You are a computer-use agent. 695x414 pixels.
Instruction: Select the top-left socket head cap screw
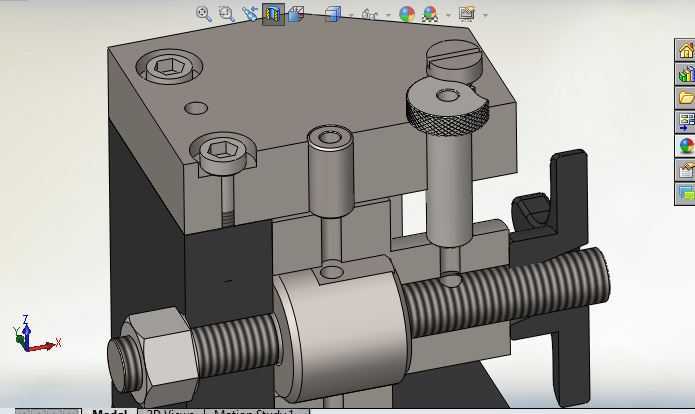pos(169,67)
